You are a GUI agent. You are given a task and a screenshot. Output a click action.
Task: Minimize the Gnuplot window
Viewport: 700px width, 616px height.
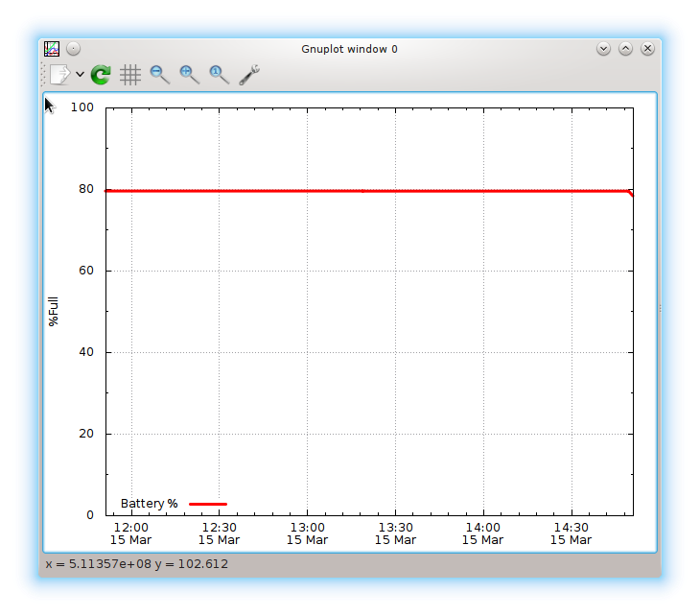tap(603, 48)
